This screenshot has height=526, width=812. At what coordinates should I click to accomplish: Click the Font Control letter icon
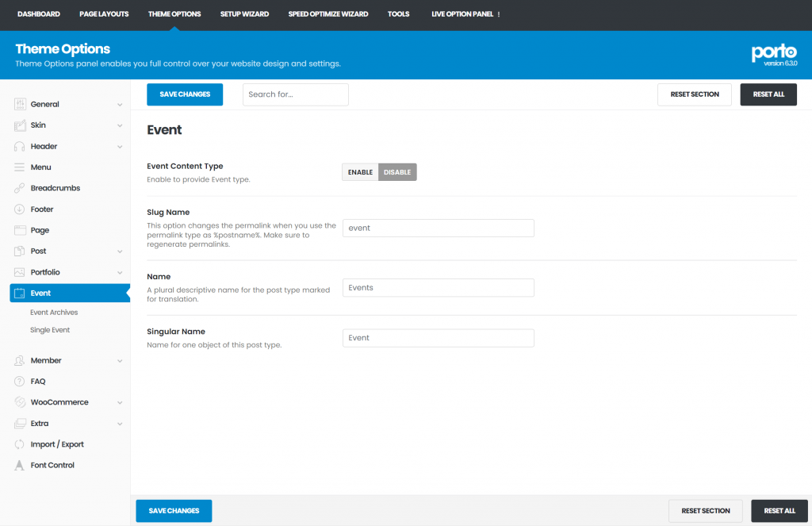20,466
